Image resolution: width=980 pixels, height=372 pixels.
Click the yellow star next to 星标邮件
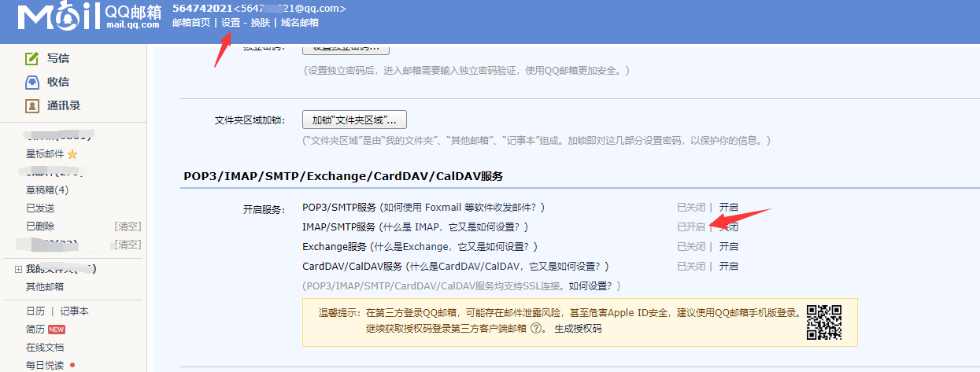coord(72,154)
